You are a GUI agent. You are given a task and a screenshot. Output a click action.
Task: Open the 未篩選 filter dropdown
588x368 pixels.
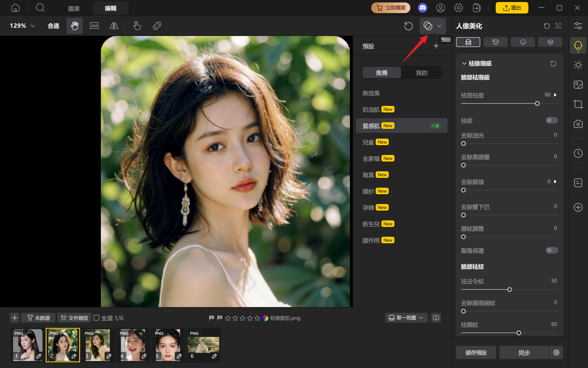click(x=38, y=318)
